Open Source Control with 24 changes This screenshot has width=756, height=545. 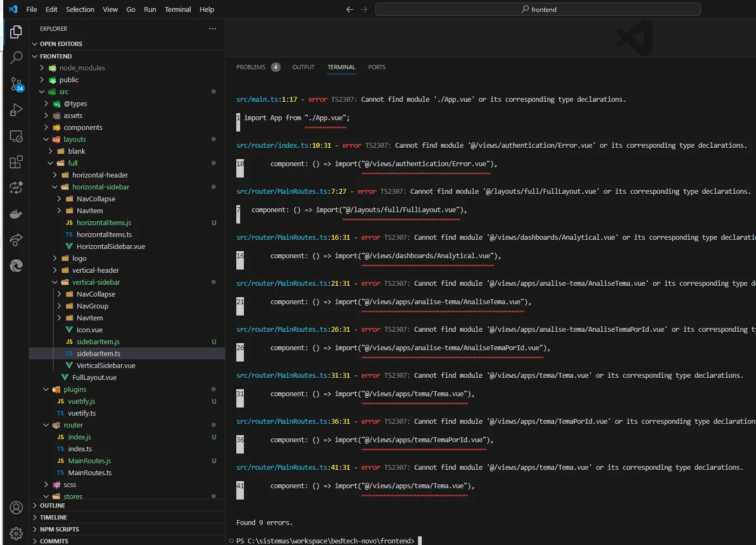[16, 84]
